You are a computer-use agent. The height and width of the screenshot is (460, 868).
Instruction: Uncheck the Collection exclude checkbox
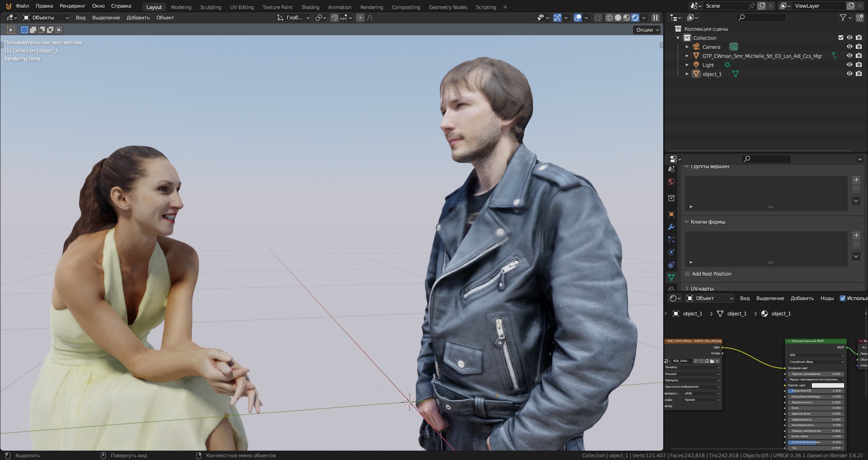[841, 38]
